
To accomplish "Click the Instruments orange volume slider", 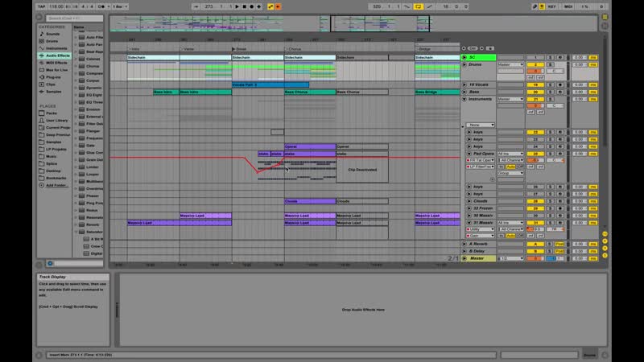I will pyautogui.click(x=535, y=106).
